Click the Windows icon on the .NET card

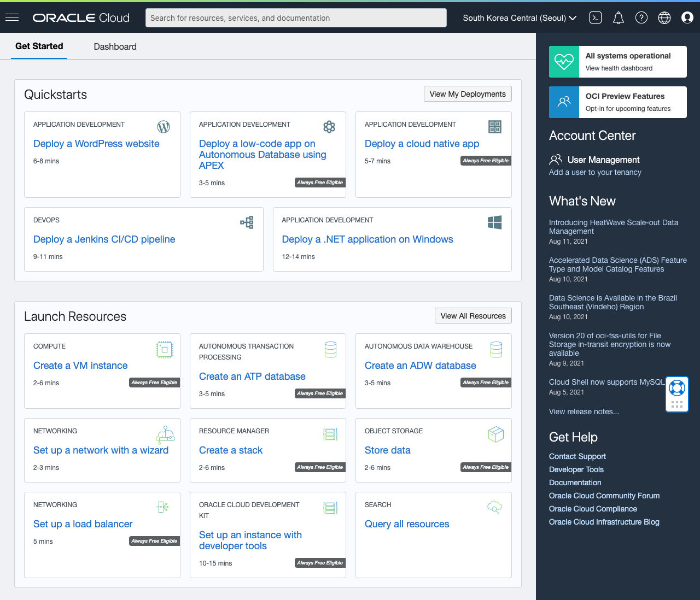coord(495,222)
